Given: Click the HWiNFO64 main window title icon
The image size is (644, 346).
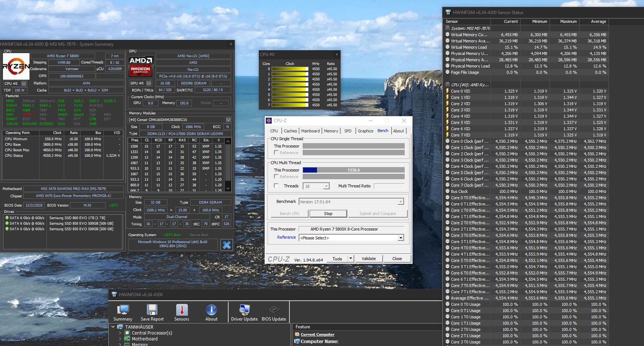Looking at the screenshot, I should [114, 294].
